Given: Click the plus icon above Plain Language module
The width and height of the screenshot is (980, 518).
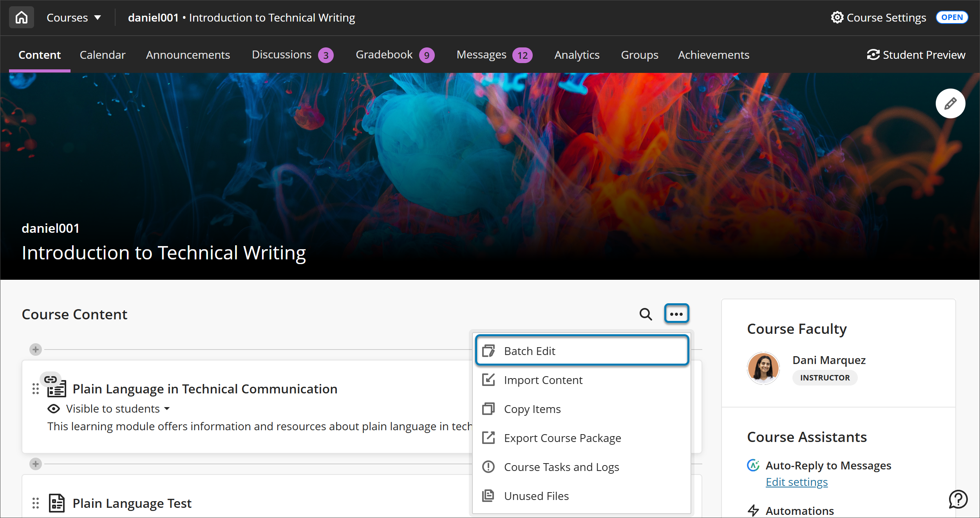Looking at the screenshot, I should point(35,349).
